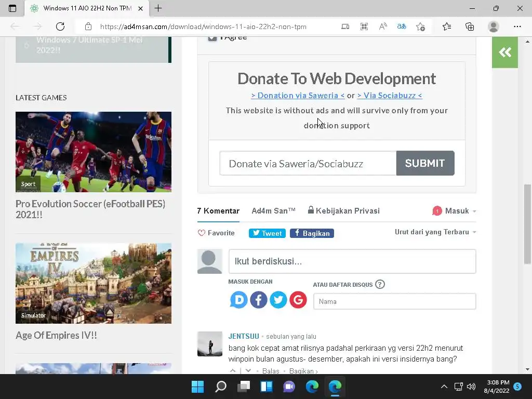Toggle the I Agree checkbox

(x=212, y=37)
